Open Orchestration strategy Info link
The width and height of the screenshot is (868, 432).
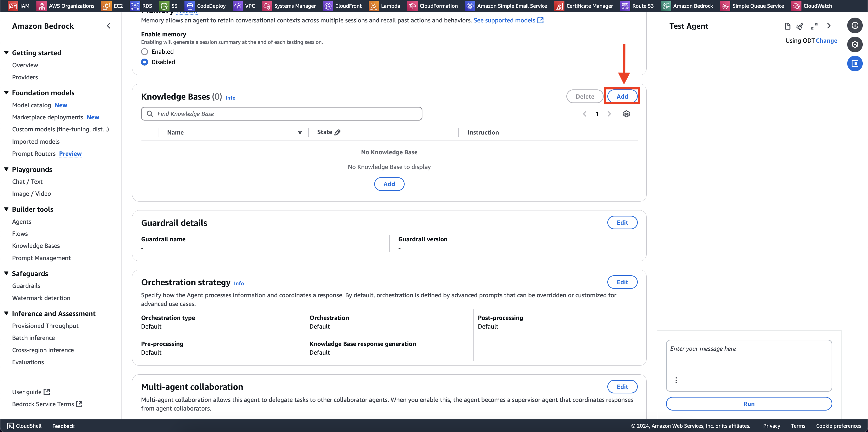(x=239, y=283)
